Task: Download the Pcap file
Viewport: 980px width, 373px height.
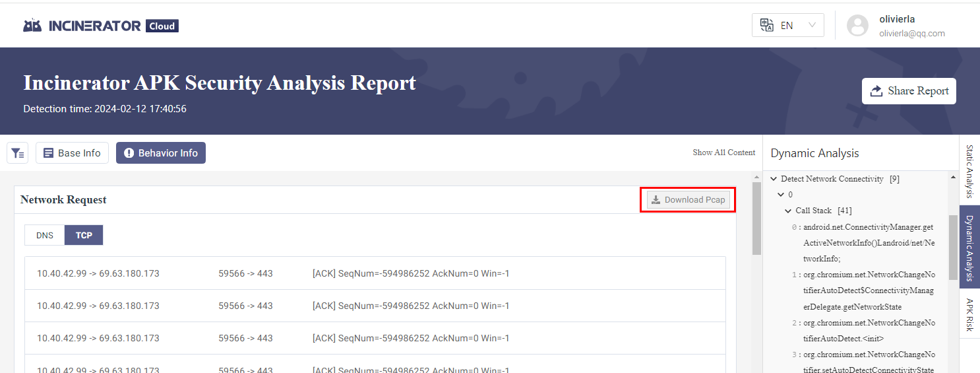Action: [689, 200]
